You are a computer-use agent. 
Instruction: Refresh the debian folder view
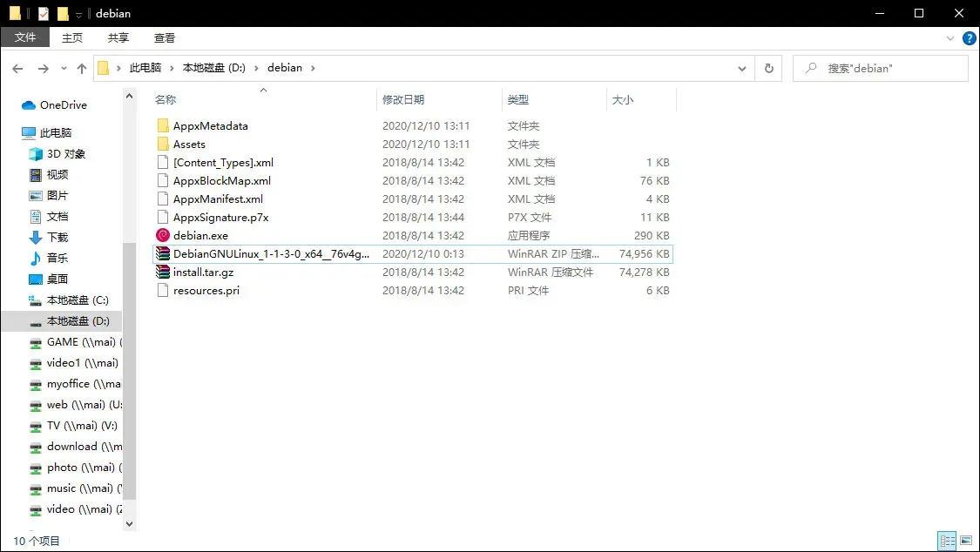coord(768,68)
